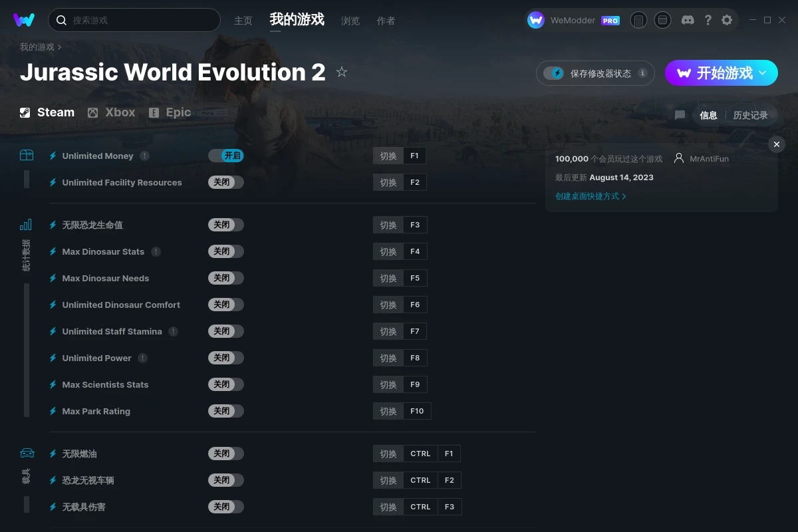Viewport: 798px width, 532px height.
Task: Click 切换 button for Max Park Rating
Action: pos(388,411)
